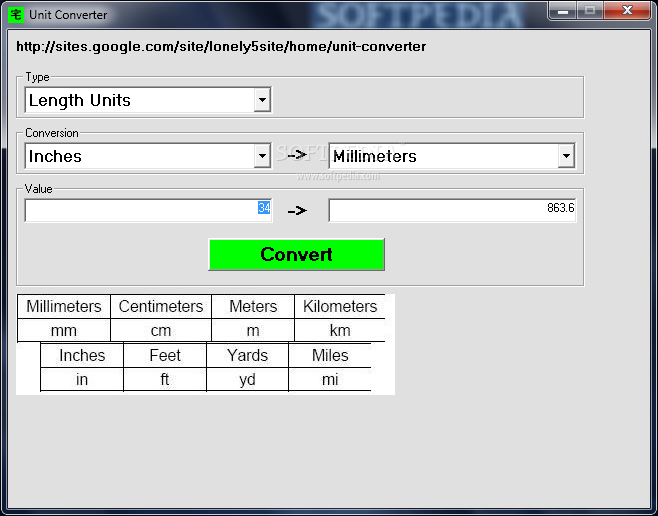The image size is (658, 516).
Task: Click the unit-converter website URL text
Action: pos(221,47)
